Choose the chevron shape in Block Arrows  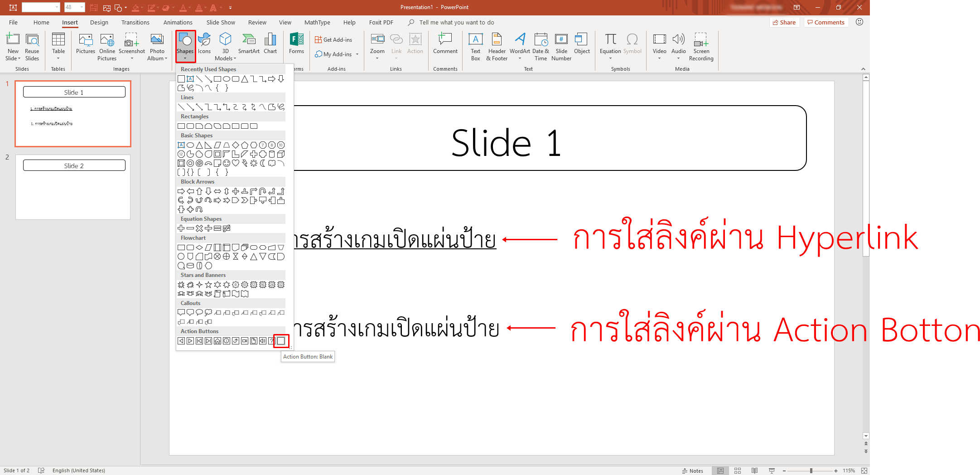[245, 200]
